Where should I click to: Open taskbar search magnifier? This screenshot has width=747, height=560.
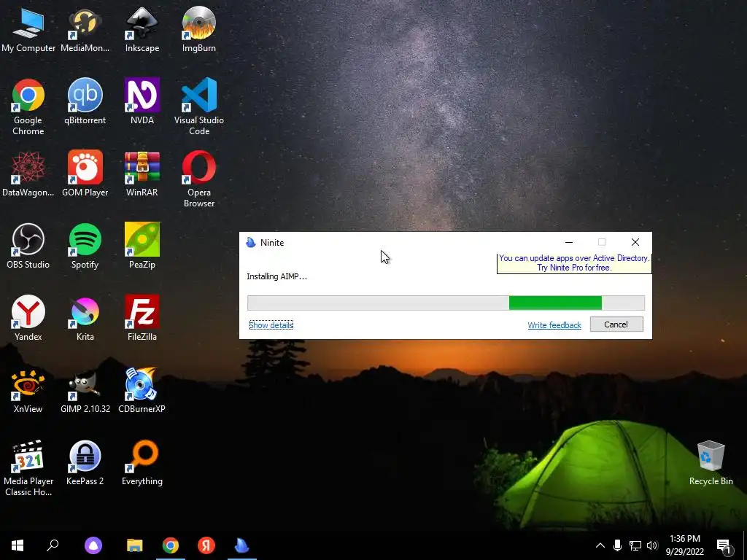tap(53, 545)
